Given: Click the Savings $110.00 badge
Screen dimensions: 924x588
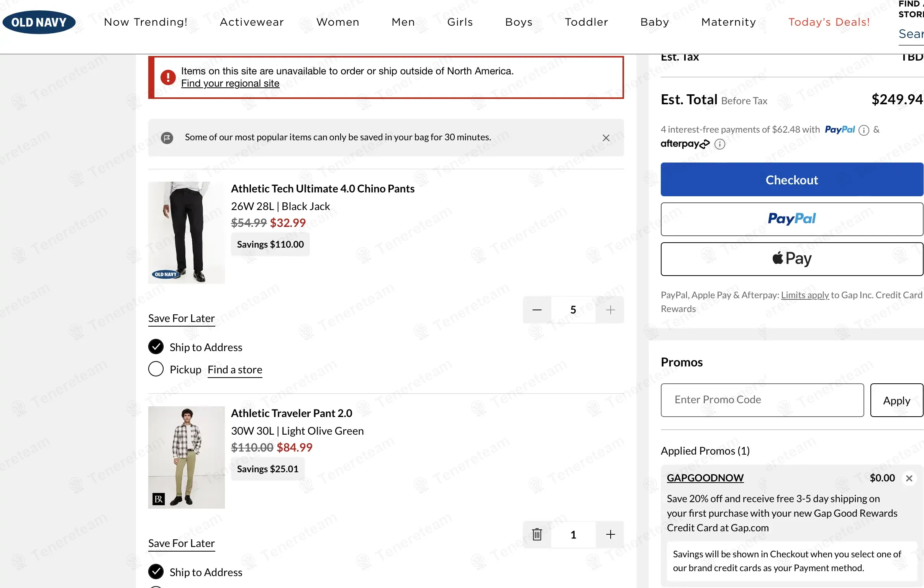Looking at the screenshot, I should (x=270, y=244).
